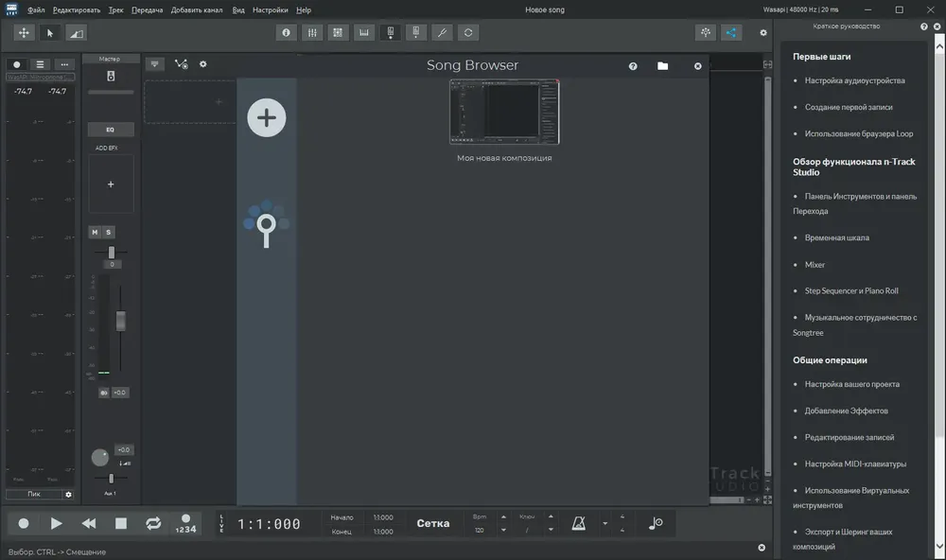Open the dropdown arrow beside metronome
The height and width of the screenshot is (560, 946).
click(605, 523)
